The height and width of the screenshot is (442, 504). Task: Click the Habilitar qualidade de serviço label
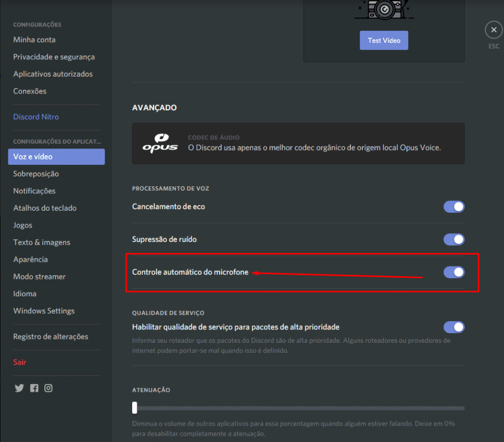pos(236,327)
